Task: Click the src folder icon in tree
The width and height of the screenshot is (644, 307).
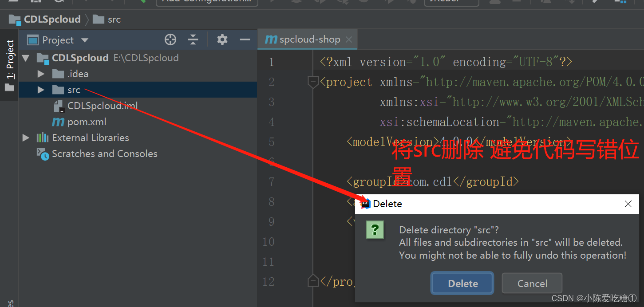Action: tap(58, 90)
